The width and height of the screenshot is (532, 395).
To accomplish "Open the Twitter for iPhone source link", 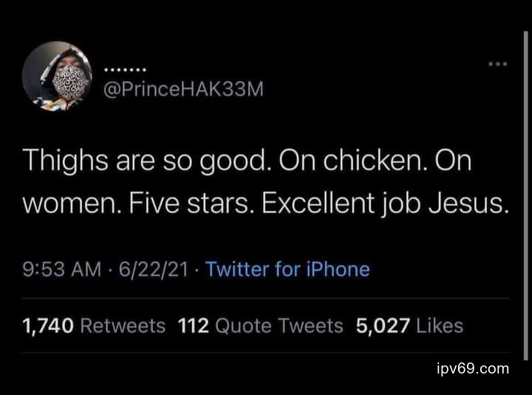I will coord(287,269).
